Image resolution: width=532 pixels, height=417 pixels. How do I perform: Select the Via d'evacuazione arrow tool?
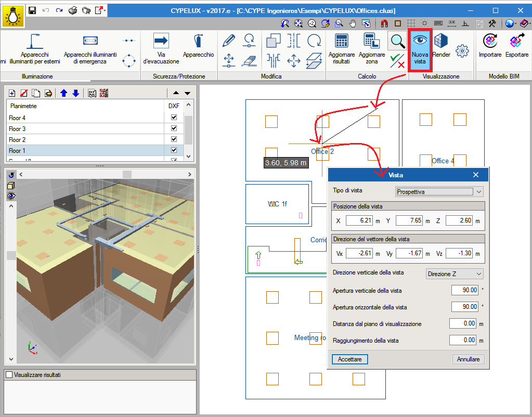click(161, 49)
